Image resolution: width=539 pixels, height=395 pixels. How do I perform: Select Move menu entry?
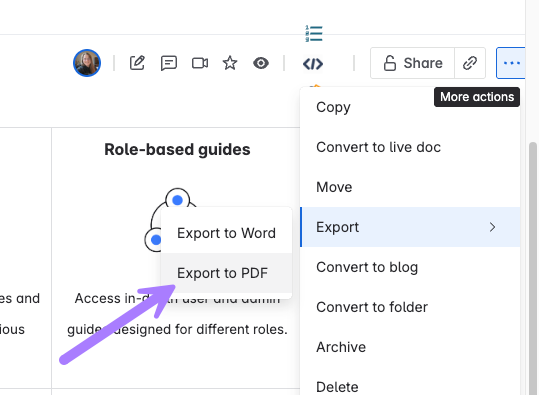(410, 187)
